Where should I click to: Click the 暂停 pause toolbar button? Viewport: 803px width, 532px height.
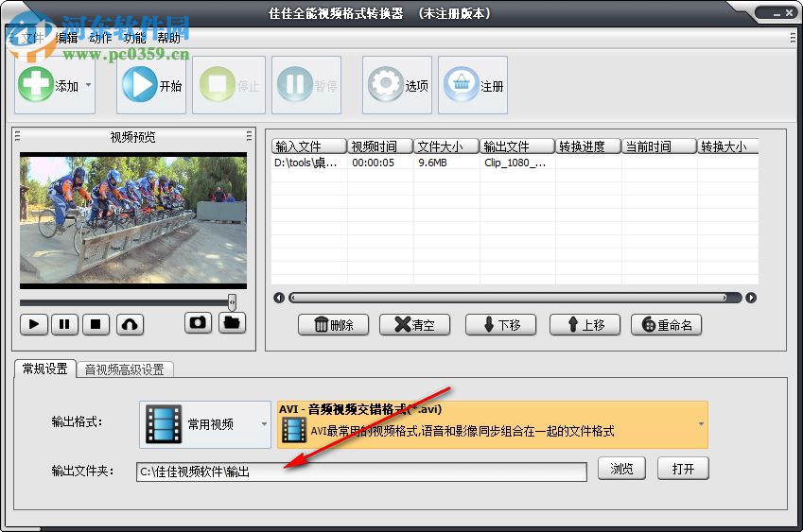pos(306,85)
